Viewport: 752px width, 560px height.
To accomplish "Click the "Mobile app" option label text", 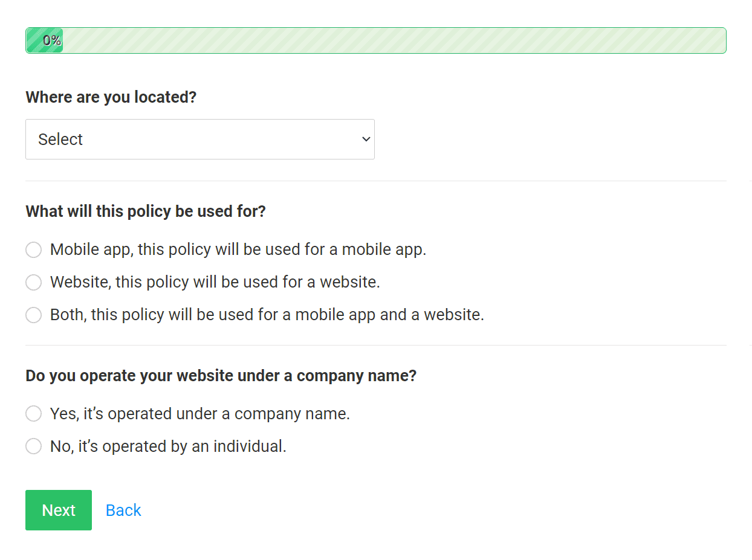I will click(x=238, y=249).
